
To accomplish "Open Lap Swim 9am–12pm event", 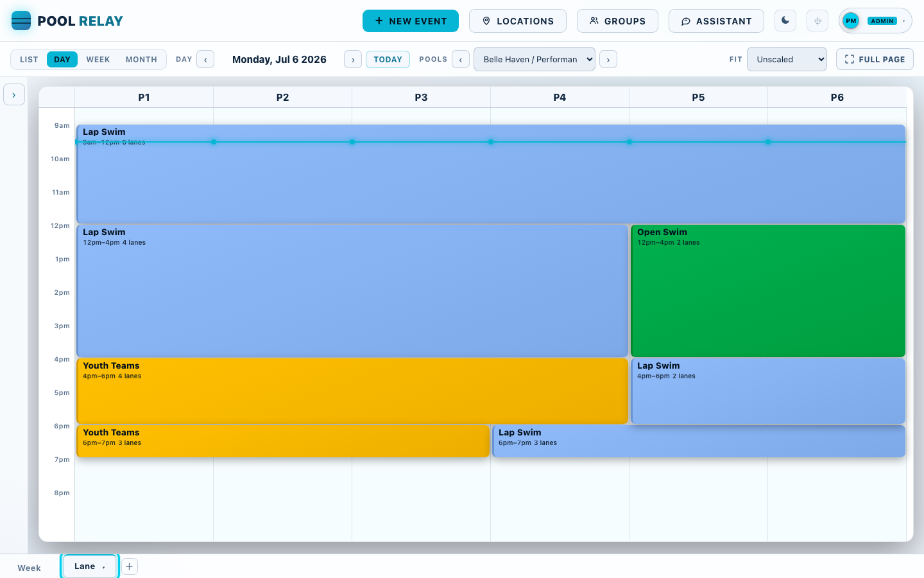I will coord(491,174).
